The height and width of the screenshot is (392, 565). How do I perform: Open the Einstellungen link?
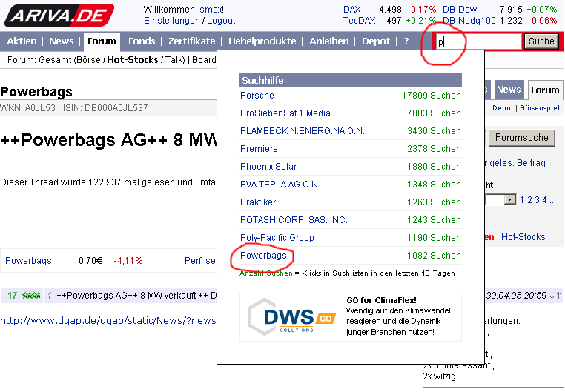(171, 21)
